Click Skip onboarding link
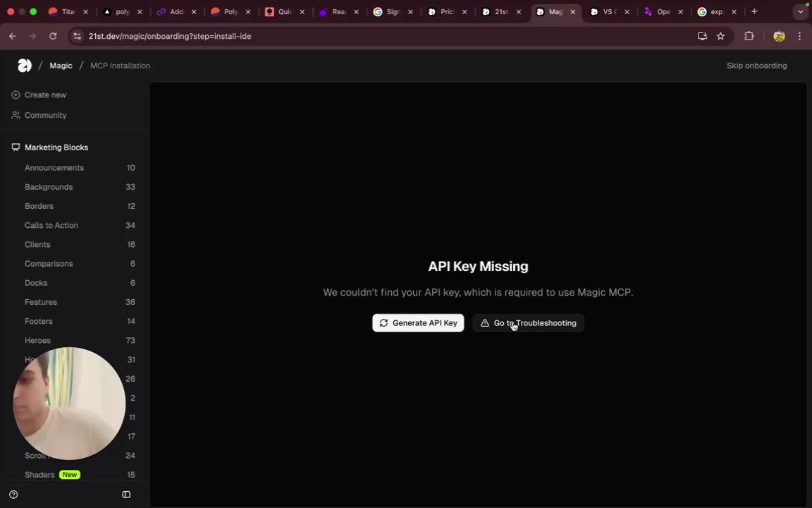812x508 pixels. tap(756, 66)
